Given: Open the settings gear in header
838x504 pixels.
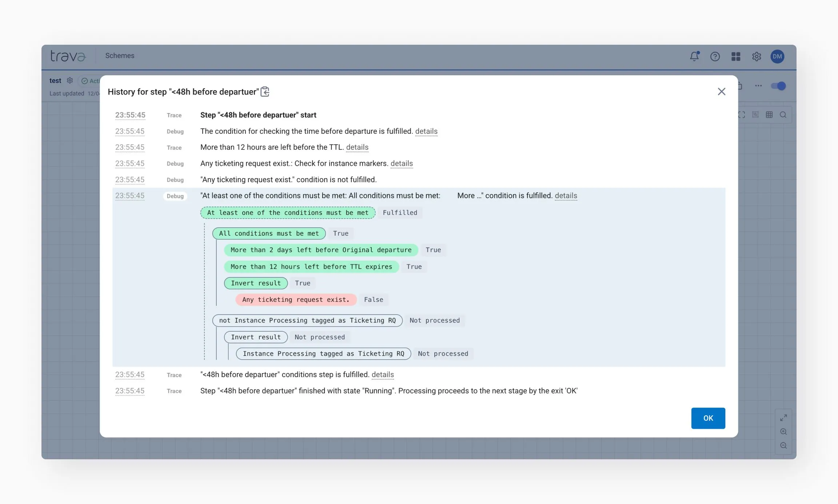Looking at the screenshot, I should (x=757, y=56).
